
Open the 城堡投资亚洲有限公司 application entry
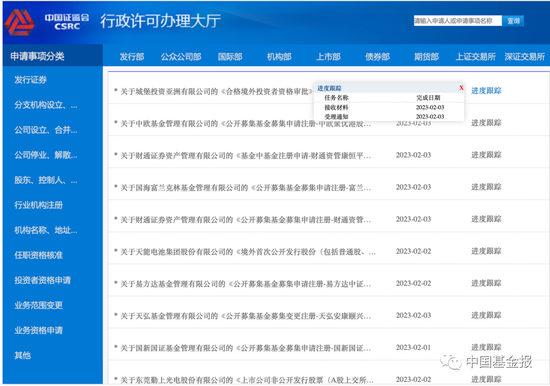(x=216, y=92)
